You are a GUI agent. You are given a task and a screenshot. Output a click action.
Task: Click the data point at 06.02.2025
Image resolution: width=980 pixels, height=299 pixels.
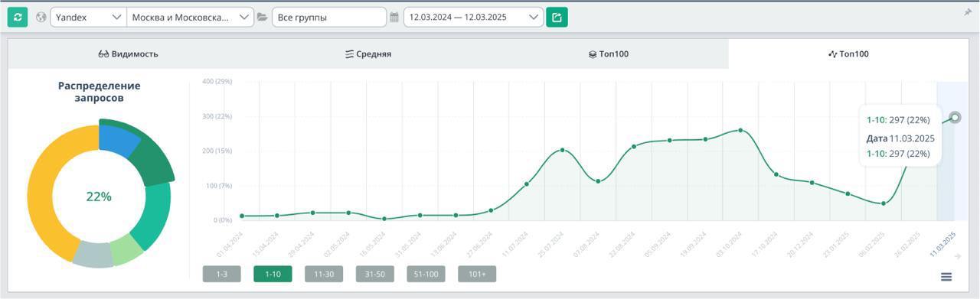pyautogui.click(x=883, y=203)
